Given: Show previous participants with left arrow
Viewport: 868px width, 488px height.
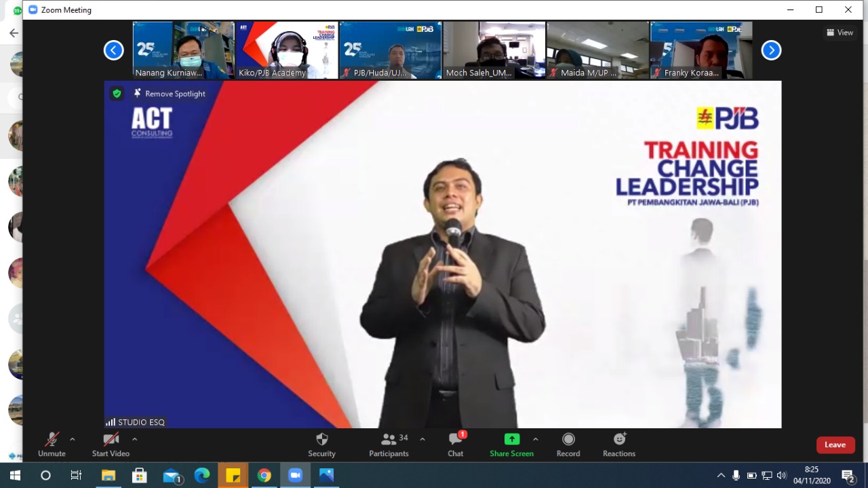Looking at the screenshot, I should [114, 50].
